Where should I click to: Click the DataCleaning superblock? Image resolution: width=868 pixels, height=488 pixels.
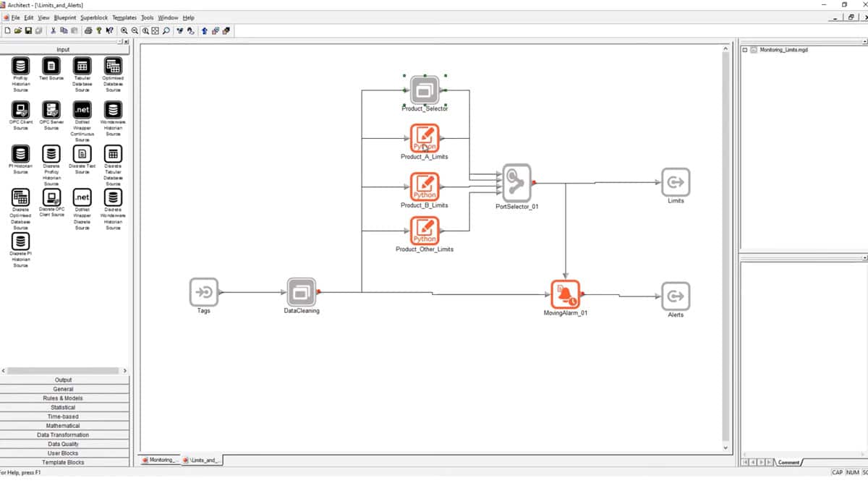(x=302, y=292)
